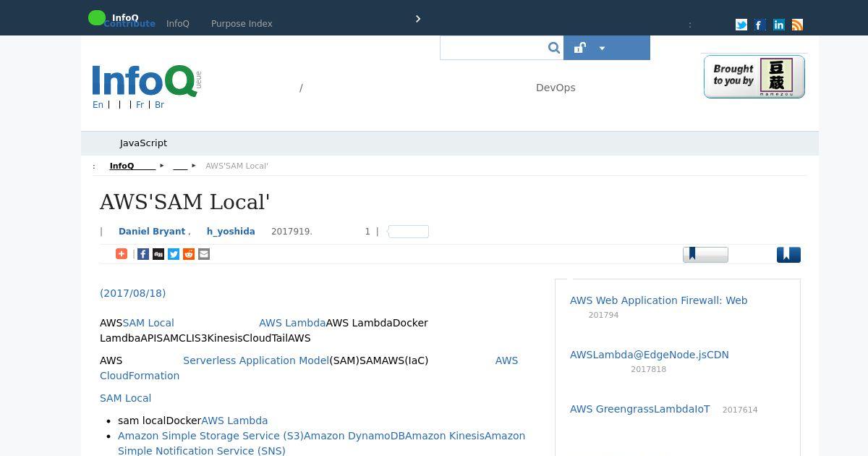The image size is (868, 456).
Task: Open related AWS Lambda@Edge Node.js article
Action: tap(649, 355)
